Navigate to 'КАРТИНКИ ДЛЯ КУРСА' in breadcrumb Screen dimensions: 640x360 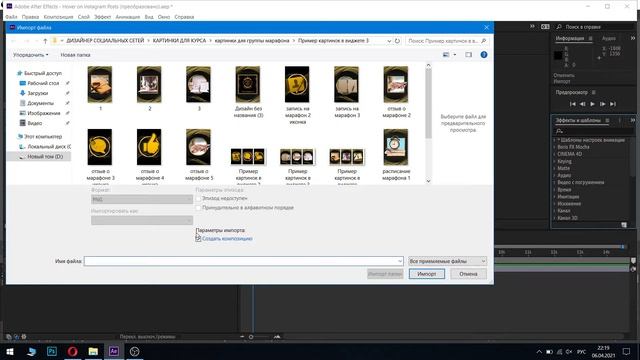point(179,41)
